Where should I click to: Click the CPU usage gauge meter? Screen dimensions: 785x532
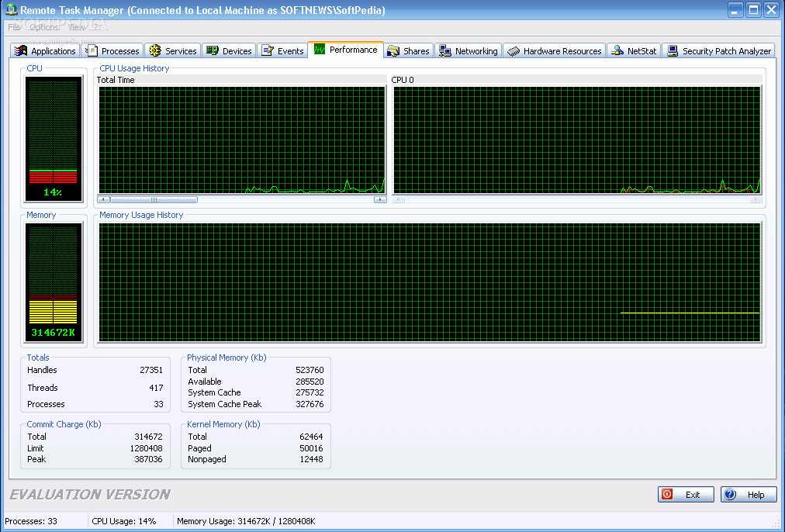click(54, 139)
